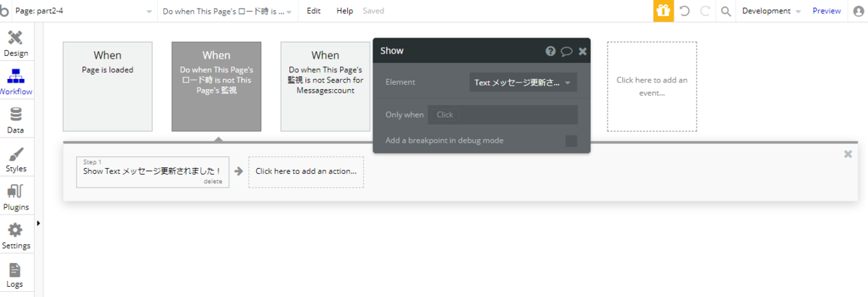868x297 pixels.
Task: Toggle 'Add a breakpoint in debug mode' checkbox
Action: tap(571, 141)
